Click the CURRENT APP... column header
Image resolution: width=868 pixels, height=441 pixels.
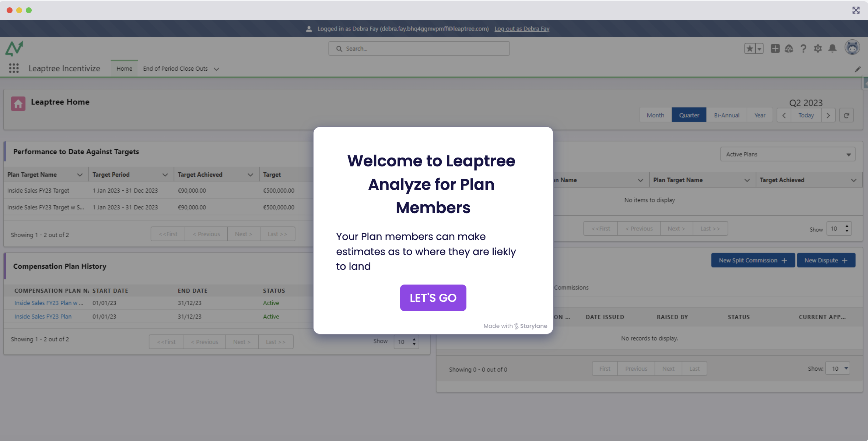coord(822,317)
